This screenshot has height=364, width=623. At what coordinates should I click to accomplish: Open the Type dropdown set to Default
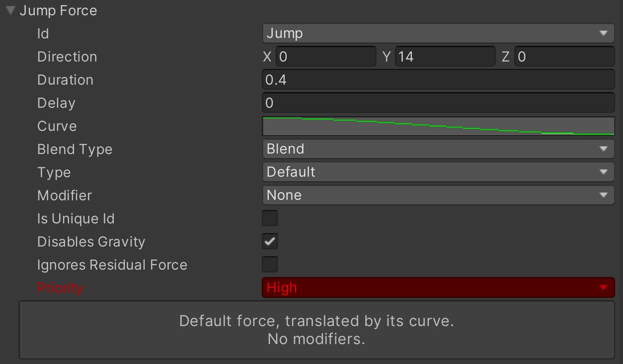point(438,172)
